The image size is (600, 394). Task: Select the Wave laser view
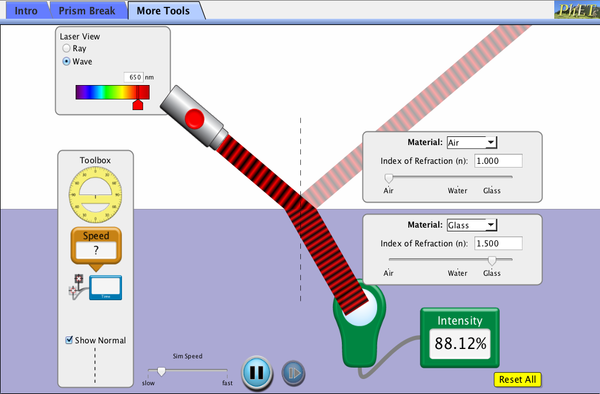click(x=66, y=61)
